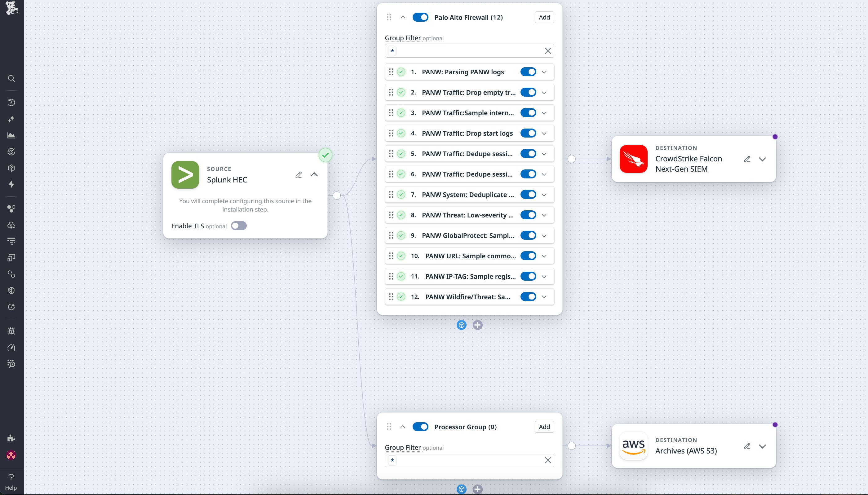Select the AI sparkles icon in sidebar
The height and width of the screenshot is (495, 868).
11,119
